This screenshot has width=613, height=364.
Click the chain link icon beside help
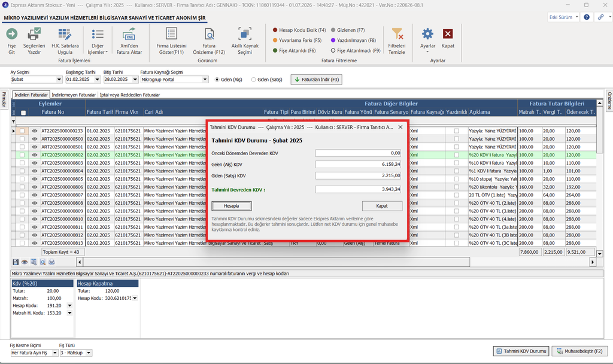click(x=601, y=17)
